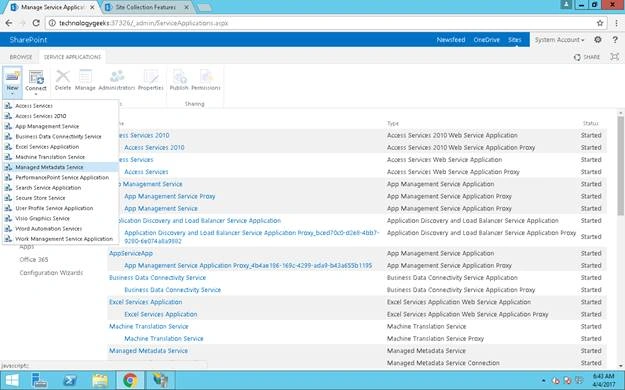Screen dimensions: 625x390
Task: Reload the page with the refresh icon
Action: [35, 23]
